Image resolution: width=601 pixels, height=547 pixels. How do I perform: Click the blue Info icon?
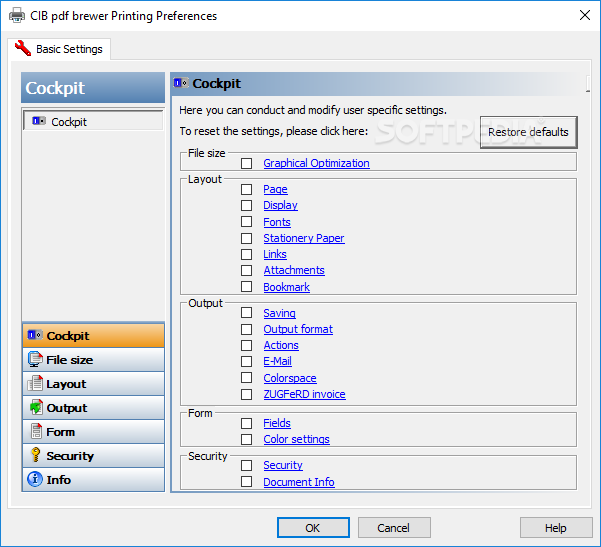(35, 479)
